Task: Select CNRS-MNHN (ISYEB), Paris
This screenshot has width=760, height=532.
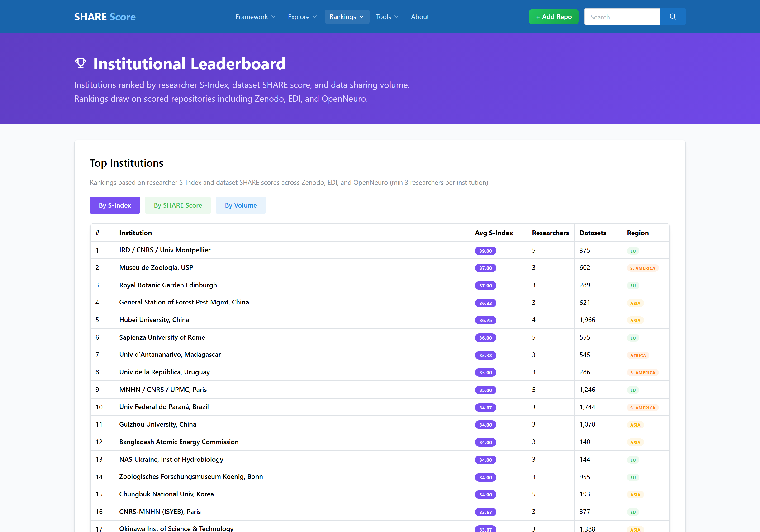Action: pyautogui.click(x=160, y=512)
